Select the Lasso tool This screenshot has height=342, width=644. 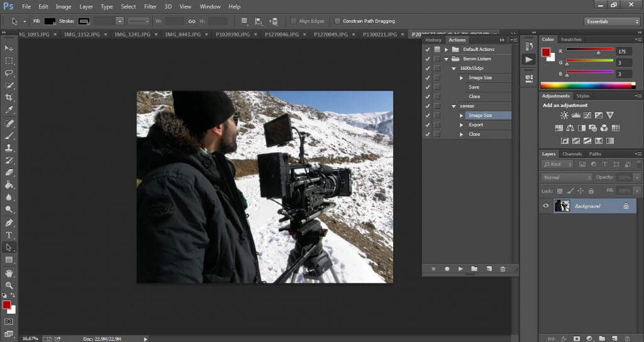[x=9, y=73]
